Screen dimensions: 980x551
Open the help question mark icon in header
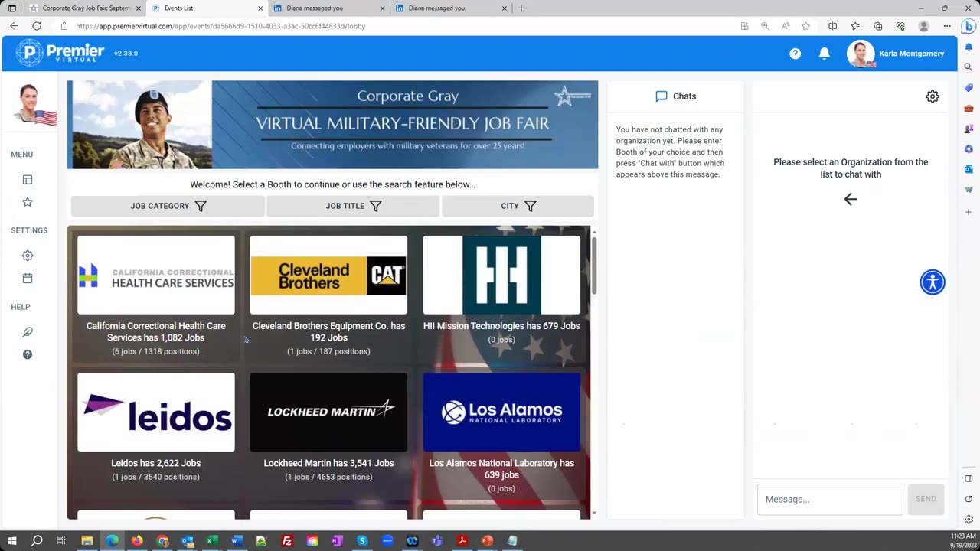795,54
